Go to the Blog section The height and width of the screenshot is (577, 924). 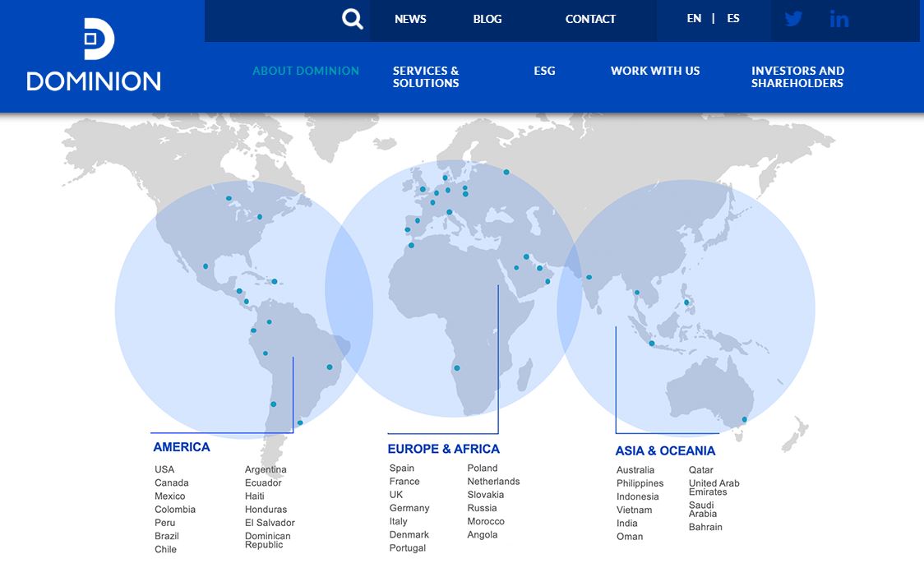(487, 19)
